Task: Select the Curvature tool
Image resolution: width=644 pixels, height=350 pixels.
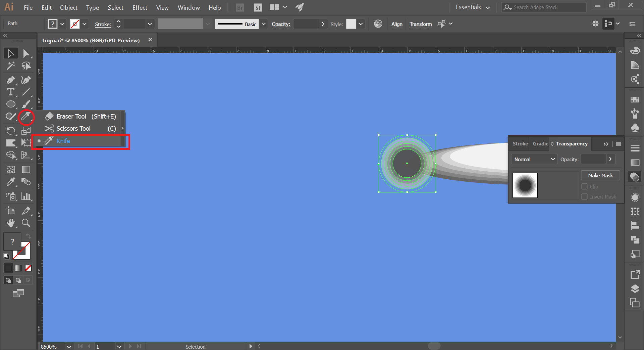Action: [x=26, y=80]
